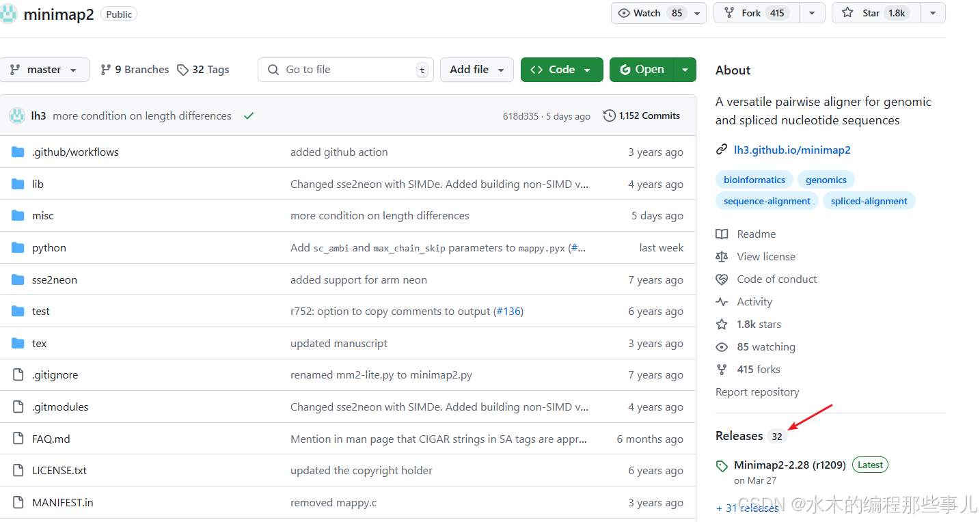The height and width of the screenshot is (522, 980).
Task: Select the spliced-alignment topic tag
Action: click(869, 201)
